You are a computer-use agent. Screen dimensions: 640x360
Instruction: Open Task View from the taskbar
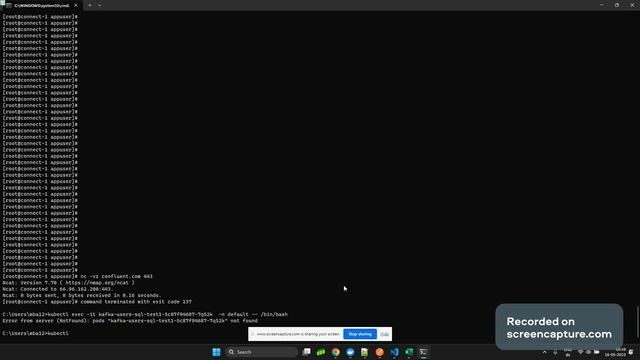click(307, 352)
